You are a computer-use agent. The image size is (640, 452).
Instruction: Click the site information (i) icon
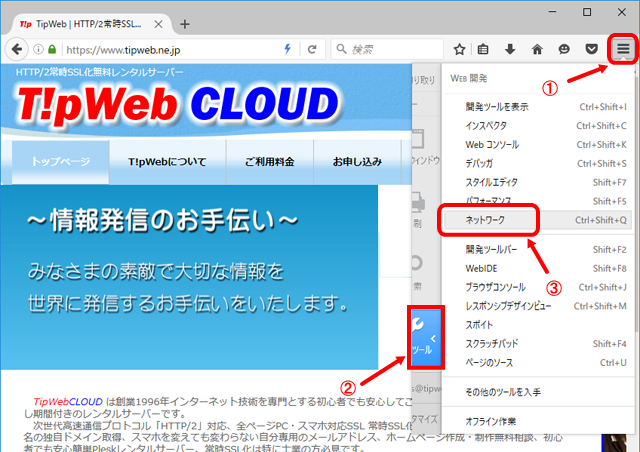point(38,49)
